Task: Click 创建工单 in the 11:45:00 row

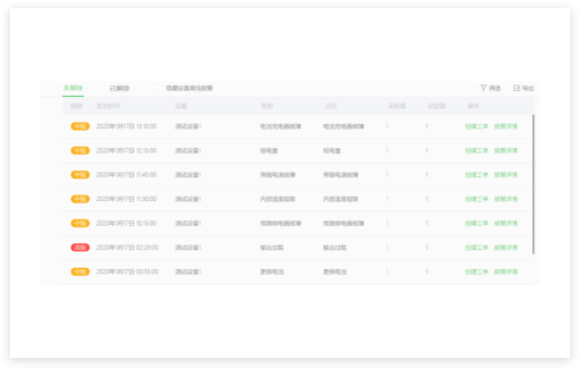Action: [x=476, y=175]
